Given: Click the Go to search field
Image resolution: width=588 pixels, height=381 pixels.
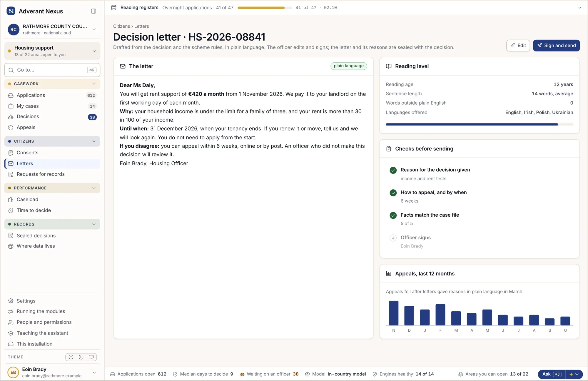Looking at the screenshot, I should coord(52,70).
